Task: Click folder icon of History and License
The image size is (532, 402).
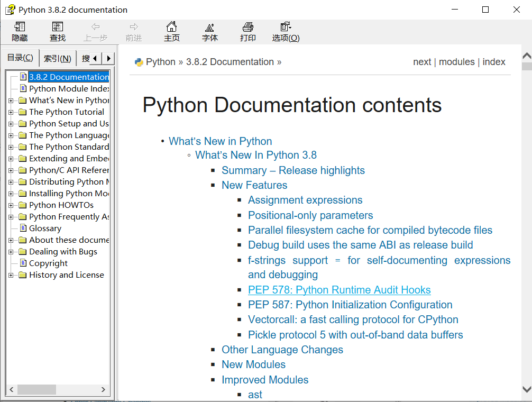Action: click(22, 275)
